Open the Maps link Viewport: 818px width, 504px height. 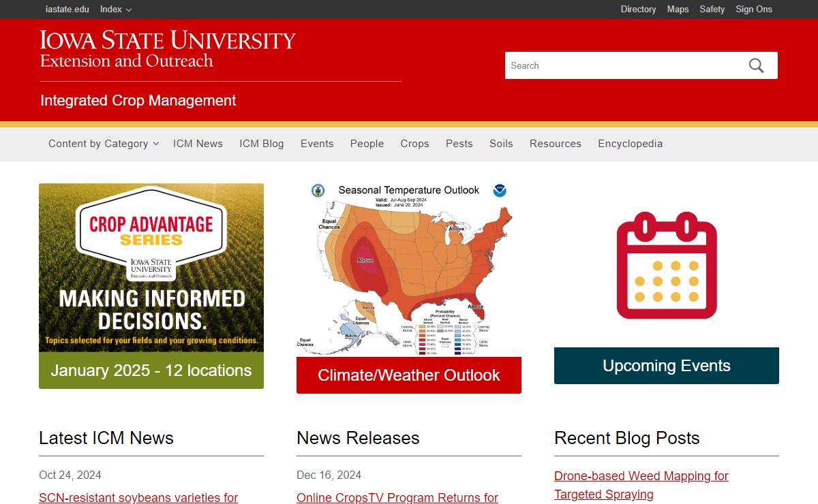point(678,9)
